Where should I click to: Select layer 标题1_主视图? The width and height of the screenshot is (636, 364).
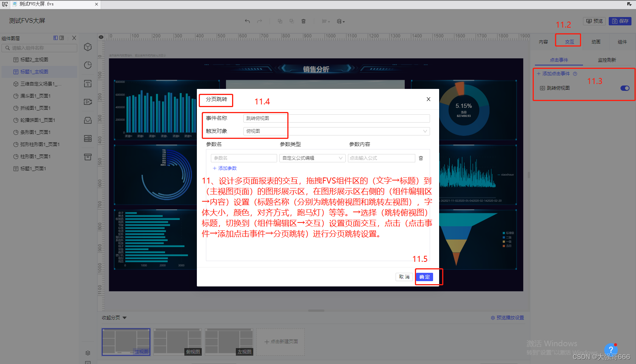tap(40, 72)
